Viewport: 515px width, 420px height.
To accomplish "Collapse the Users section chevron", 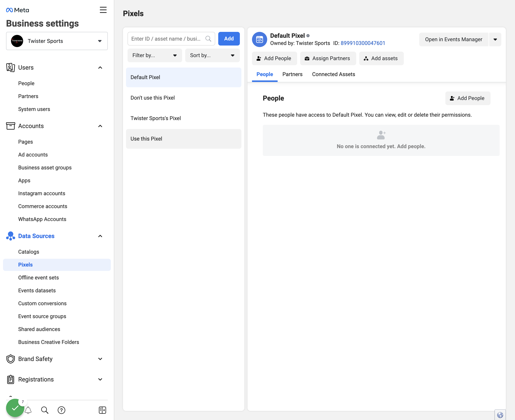I will click(100, 68).
